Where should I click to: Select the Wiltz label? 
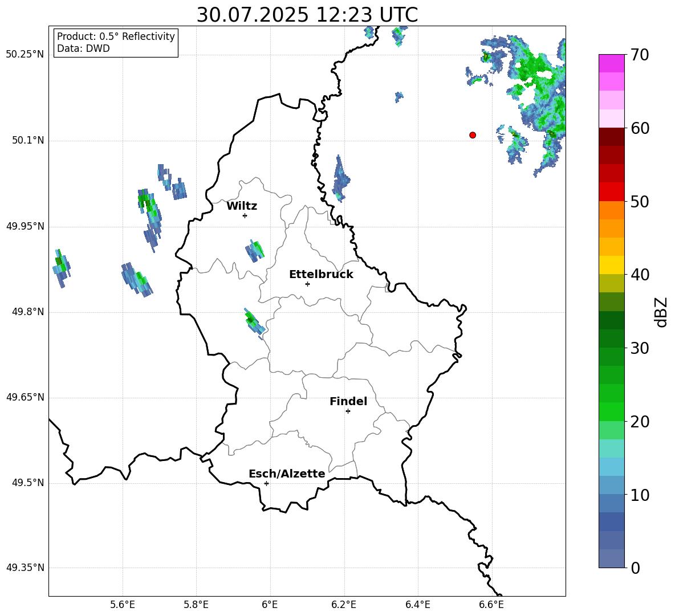242,206
